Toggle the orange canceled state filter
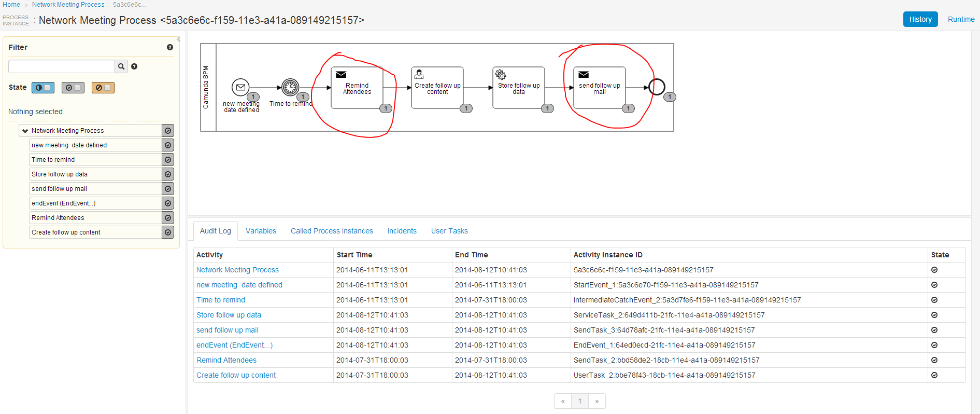 [x=103, y=88]
